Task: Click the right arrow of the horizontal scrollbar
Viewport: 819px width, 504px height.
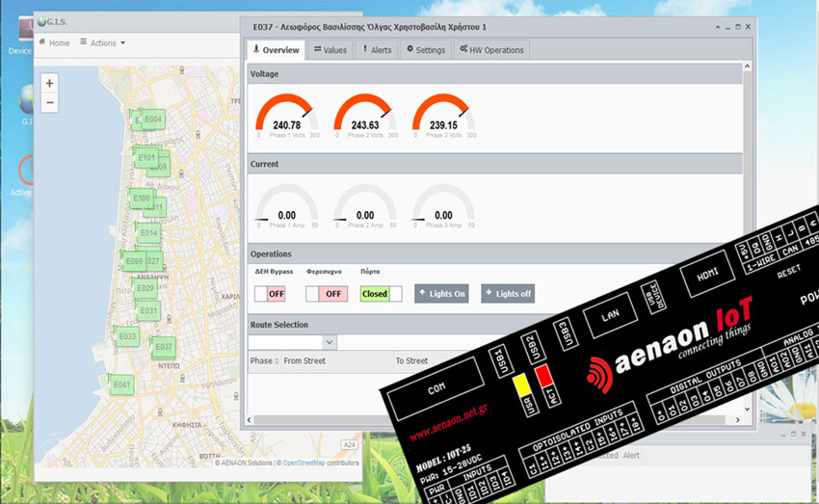Action: [737, 420]
